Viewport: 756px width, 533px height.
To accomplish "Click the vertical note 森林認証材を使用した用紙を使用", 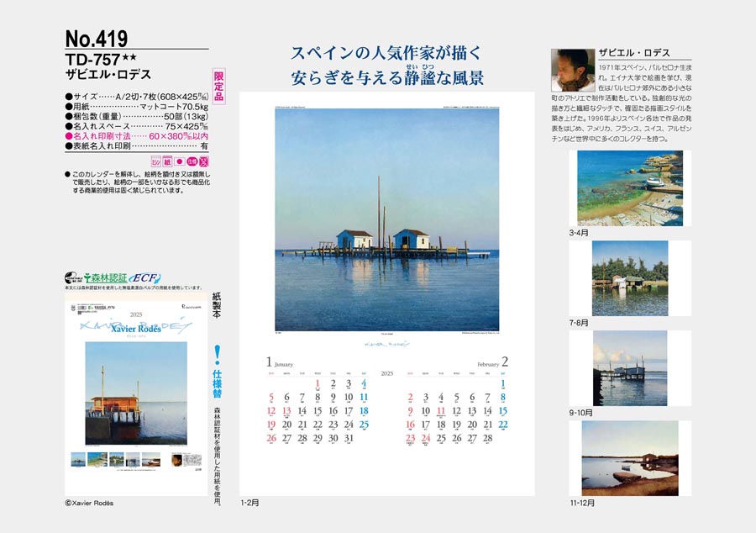I will (217, 456).
